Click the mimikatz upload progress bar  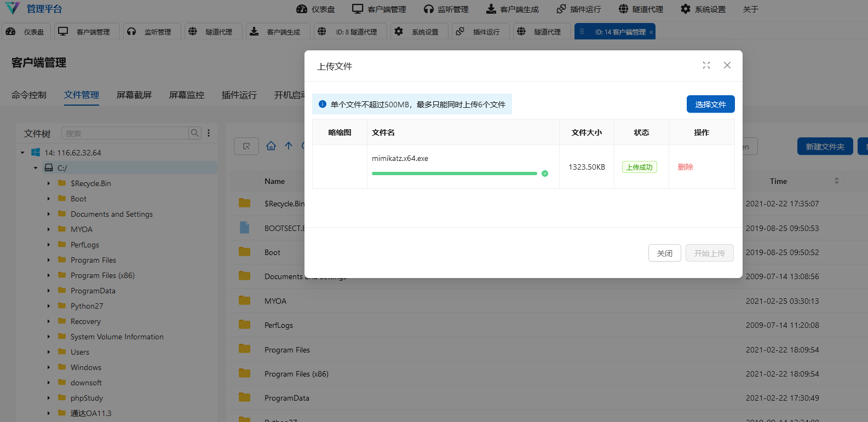coord(454,174)
